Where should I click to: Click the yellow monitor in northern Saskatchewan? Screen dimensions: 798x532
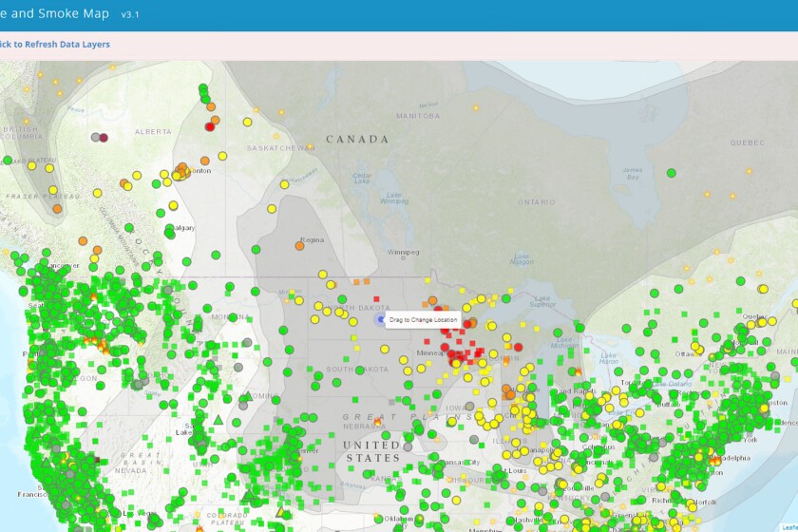(x=247, y=122)
